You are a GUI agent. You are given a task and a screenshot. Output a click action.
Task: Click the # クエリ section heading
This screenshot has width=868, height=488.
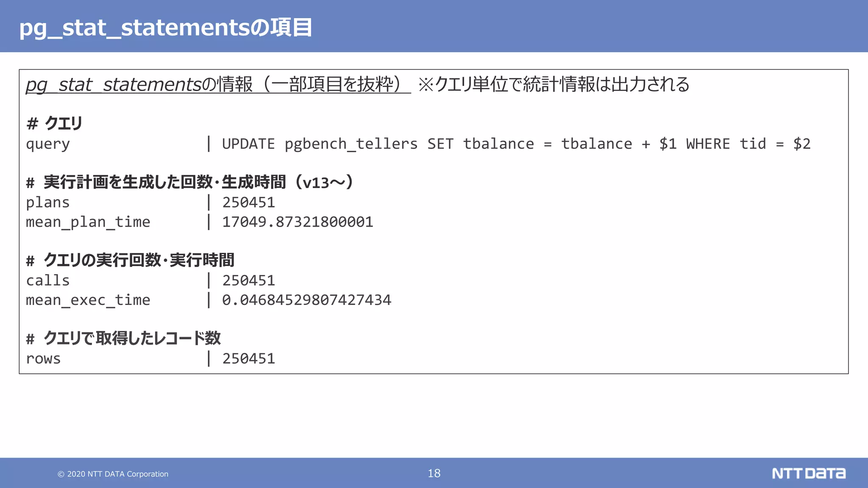54,124
